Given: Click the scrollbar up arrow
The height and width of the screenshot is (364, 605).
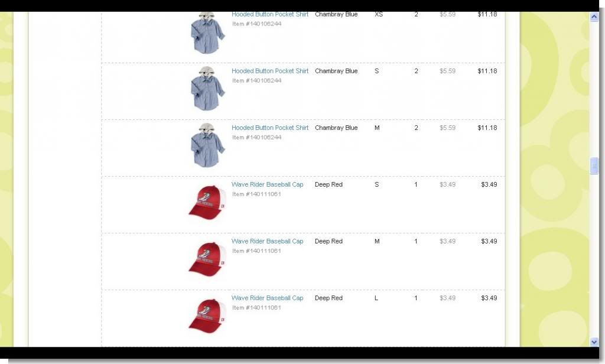Looking at the screenshot, I should coord(594,17).
